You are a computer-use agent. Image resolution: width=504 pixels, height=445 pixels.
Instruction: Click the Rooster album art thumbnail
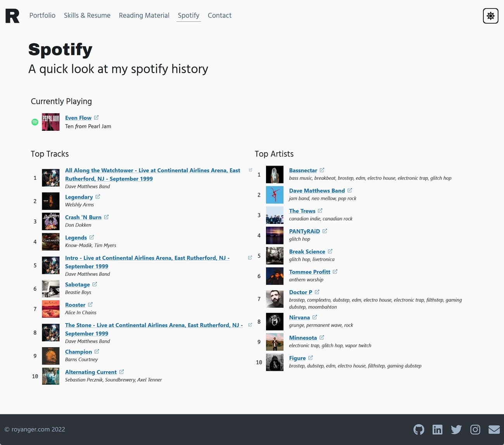point(51,309)
